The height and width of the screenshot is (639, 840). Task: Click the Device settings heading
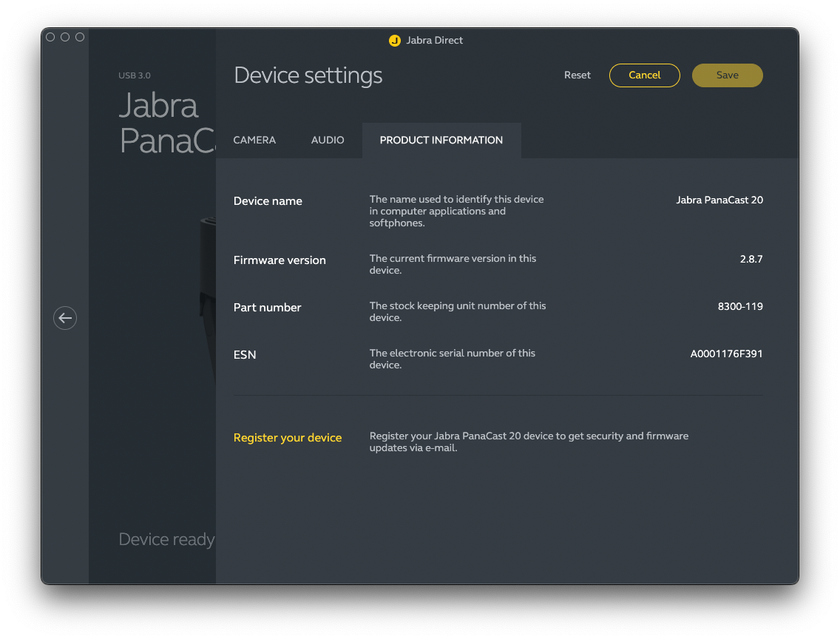(308, 75)
